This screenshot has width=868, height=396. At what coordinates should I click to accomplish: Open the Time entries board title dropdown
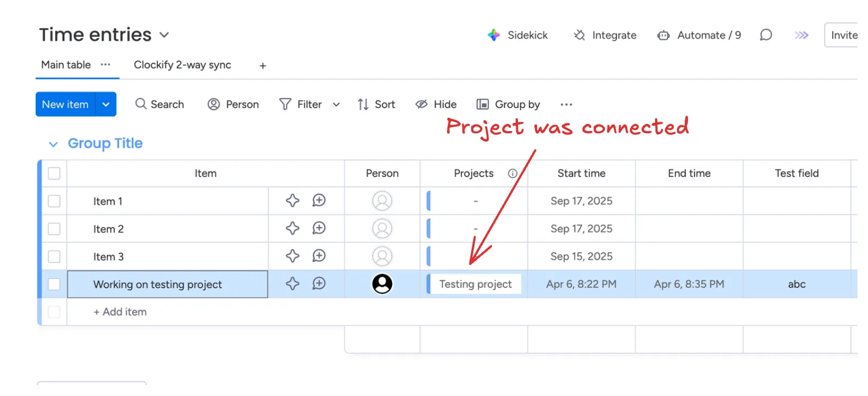coord(164,35)
